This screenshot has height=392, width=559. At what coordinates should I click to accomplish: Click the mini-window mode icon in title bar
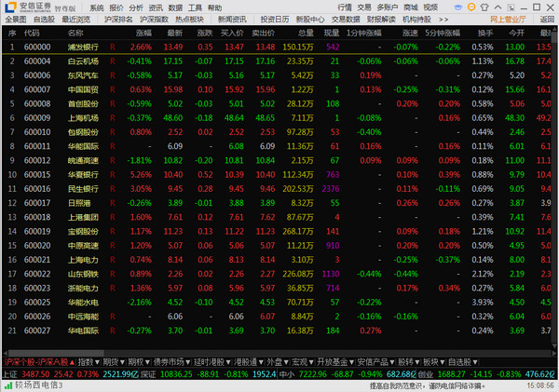(x=511, y=7)
